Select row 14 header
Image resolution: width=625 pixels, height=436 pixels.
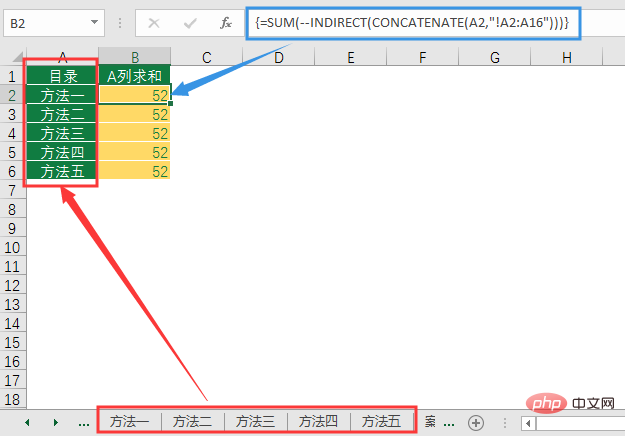tap(12, 323)
